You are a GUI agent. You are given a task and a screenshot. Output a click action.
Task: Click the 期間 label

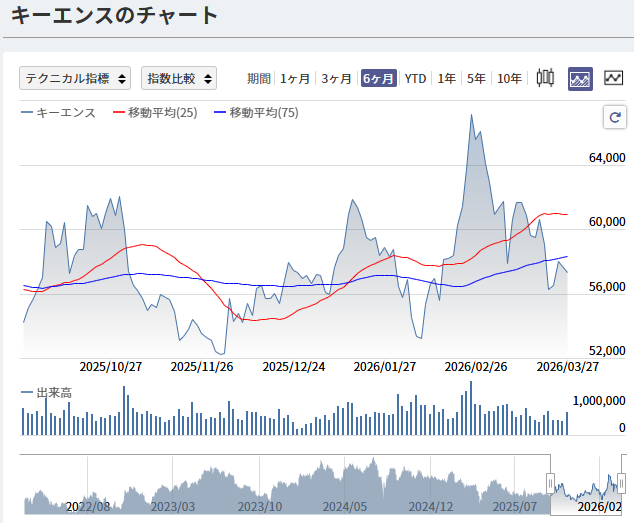(x=259, y=78)
